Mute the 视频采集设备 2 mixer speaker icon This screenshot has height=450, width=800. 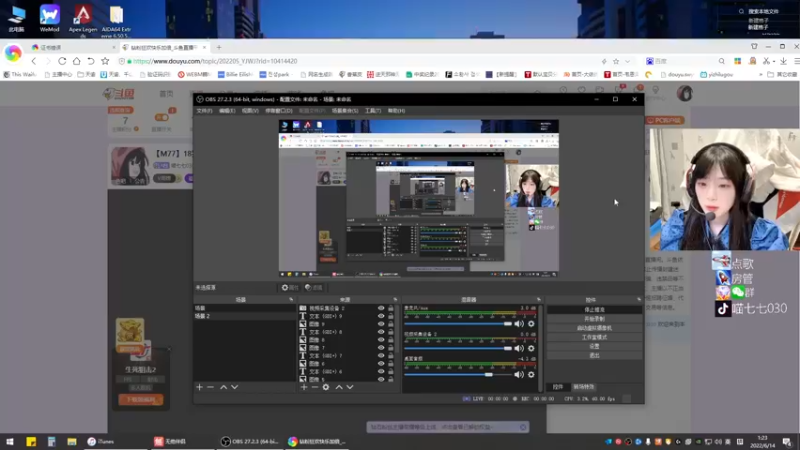pyautogui.click(x=519, y=348)
